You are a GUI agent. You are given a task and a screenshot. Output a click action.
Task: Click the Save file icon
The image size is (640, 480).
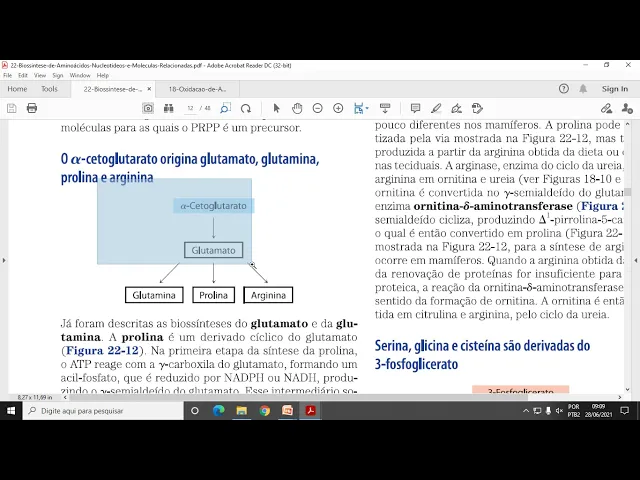[x=11, y=108]
